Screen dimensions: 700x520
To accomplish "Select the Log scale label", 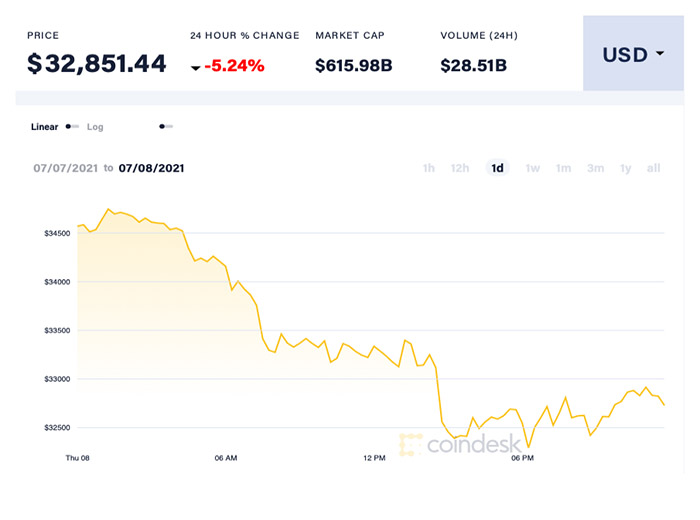I will coord(95,127).
